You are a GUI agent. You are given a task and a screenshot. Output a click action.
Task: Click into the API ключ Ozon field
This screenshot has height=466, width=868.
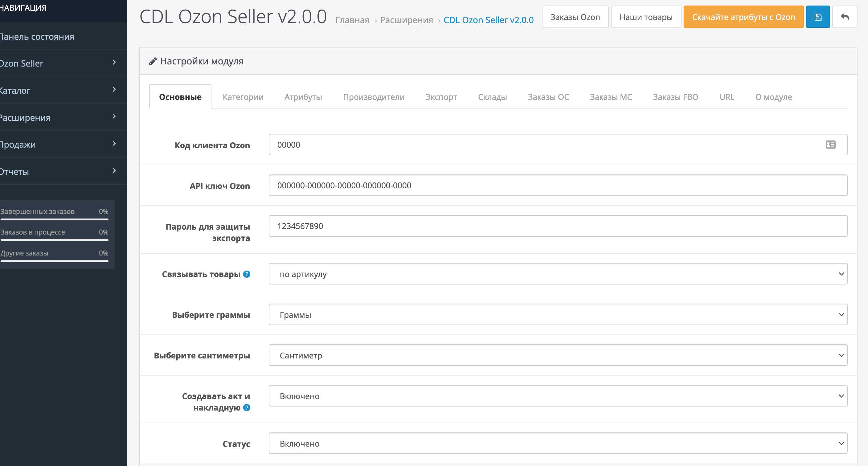pos(558,185)
